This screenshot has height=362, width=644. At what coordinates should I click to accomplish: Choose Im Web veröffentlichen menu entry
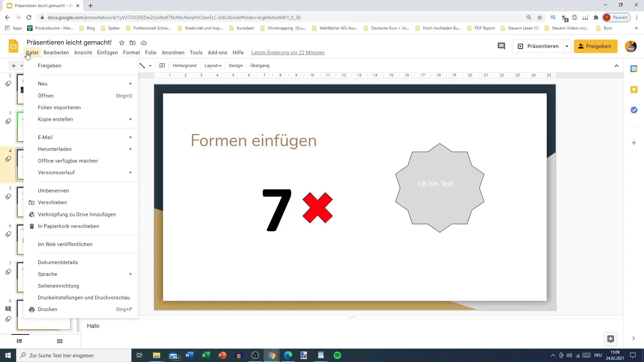tap(65, 244)
